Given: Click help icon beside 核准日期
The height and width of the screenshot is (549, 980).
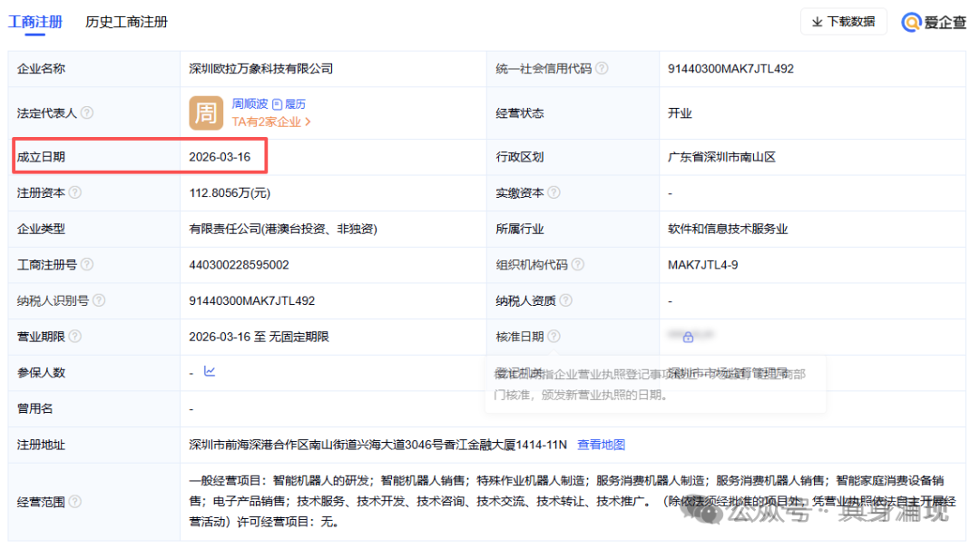Looking at the screenshot, I should coord(554,337).
